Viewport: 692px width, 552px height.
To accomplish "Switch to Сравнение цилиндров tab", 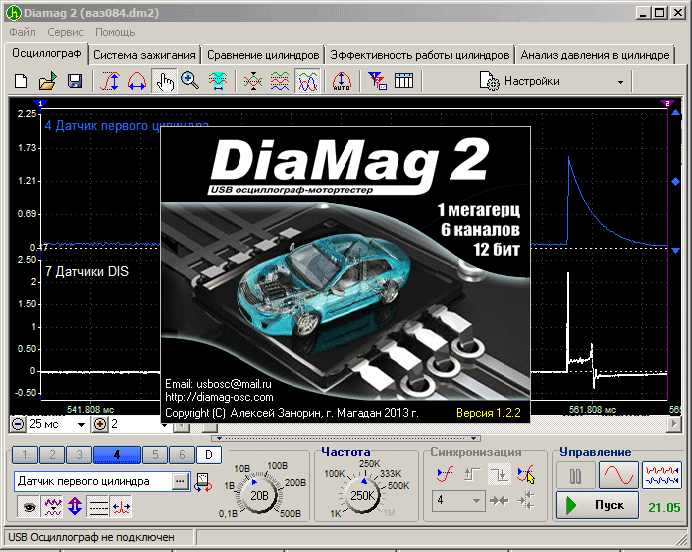I will (x=263, y=55).
